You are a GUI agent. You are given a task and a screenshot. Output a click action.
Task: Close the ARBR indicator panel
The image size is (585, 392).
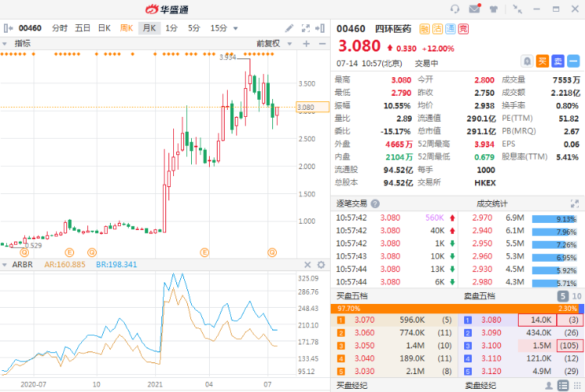[307, 264]
